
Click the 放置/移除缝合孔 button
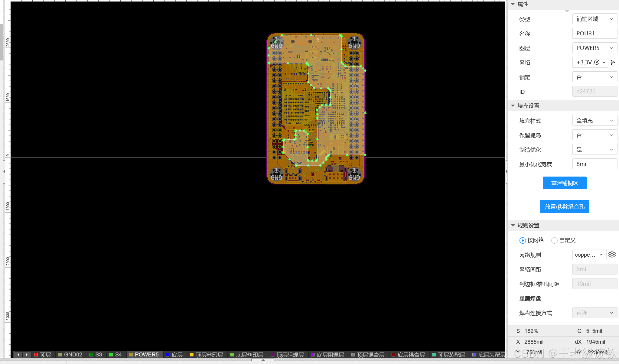565,207
